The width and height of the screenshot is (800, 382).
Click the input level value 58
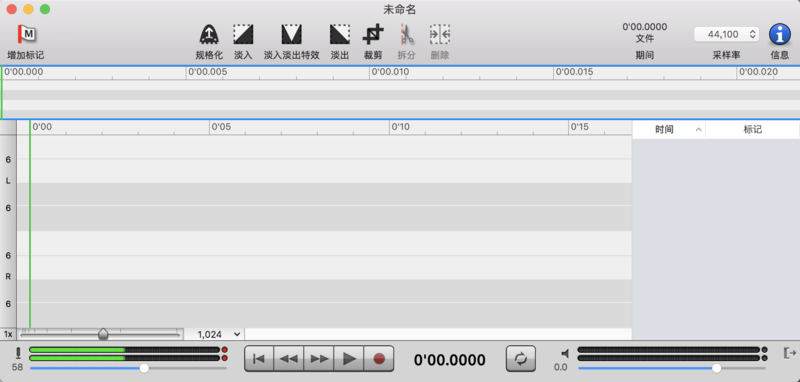pos(18,367)
